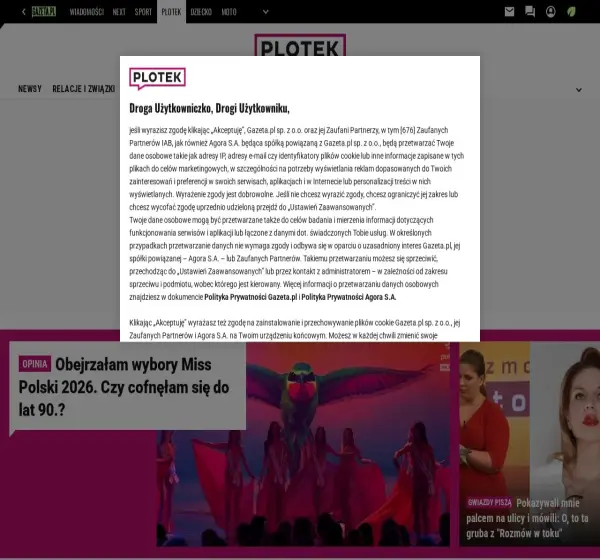Open Polityka Prywatności Agora S.A. link

[x=349, y=297]
